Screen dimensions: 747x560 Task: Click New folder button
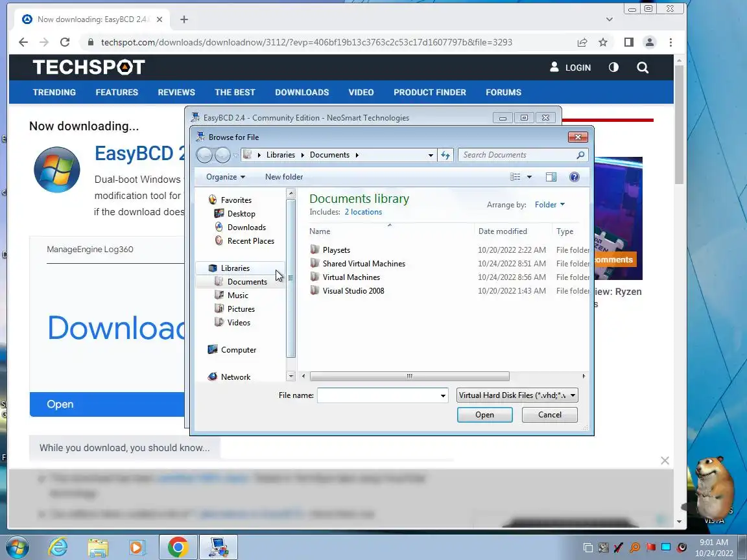pyautogui.click(x=284, y=177)
